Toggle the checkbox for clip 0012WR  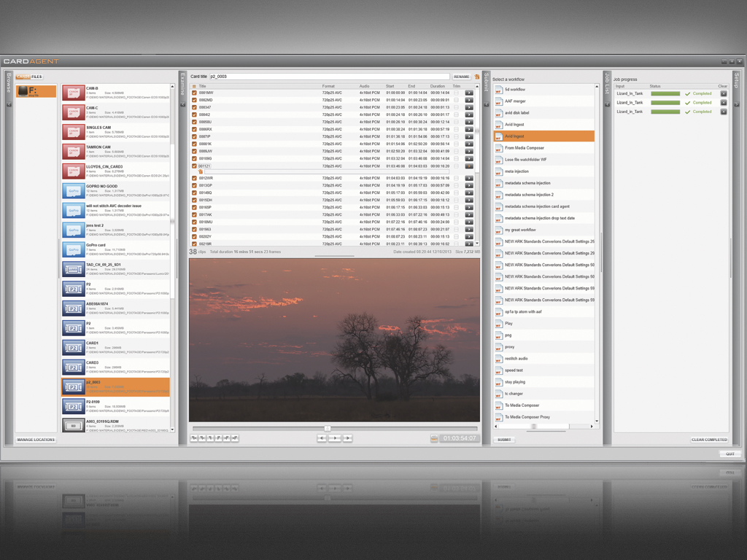click(x=194, y=178)
